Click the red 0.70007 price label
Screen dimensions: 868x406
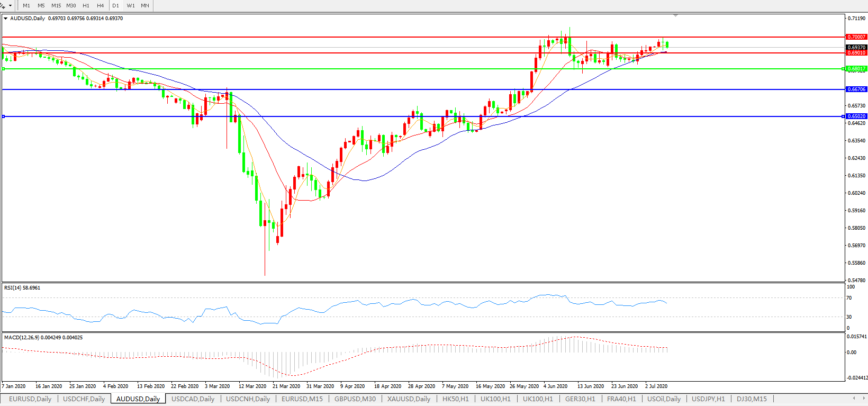click(x=856, y=37)
